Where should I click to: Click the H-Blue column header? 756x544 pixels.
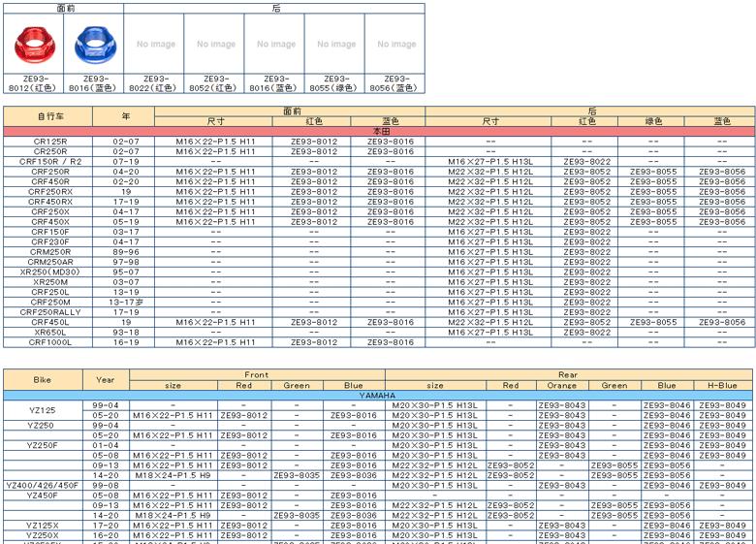click(722, 385)
